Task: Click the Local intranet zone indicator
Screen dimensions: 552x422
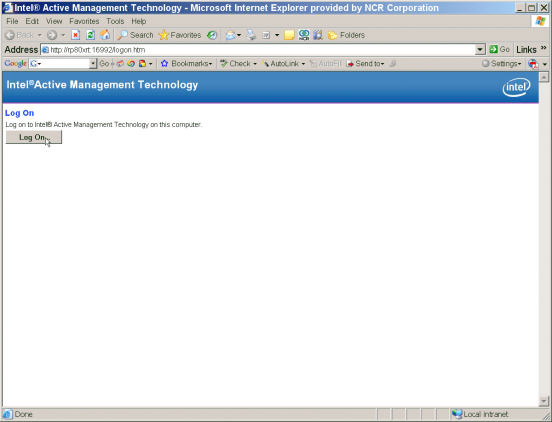Action: coord(480,414)
